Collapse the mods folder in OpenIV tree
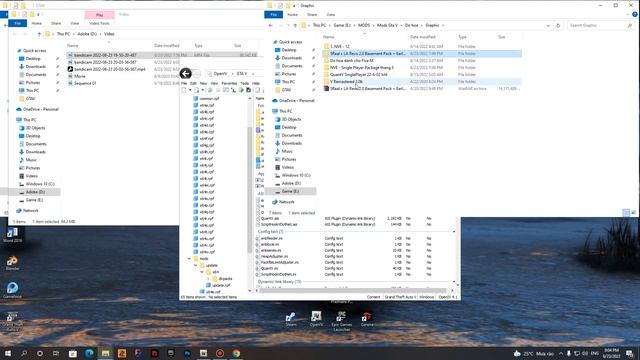Image resolution: width=640 pixels, height=360 pixels. point(189,259)
